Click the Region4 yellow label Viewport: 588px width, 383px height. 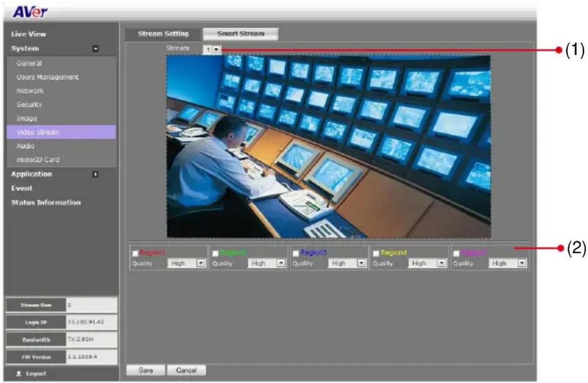394,253
